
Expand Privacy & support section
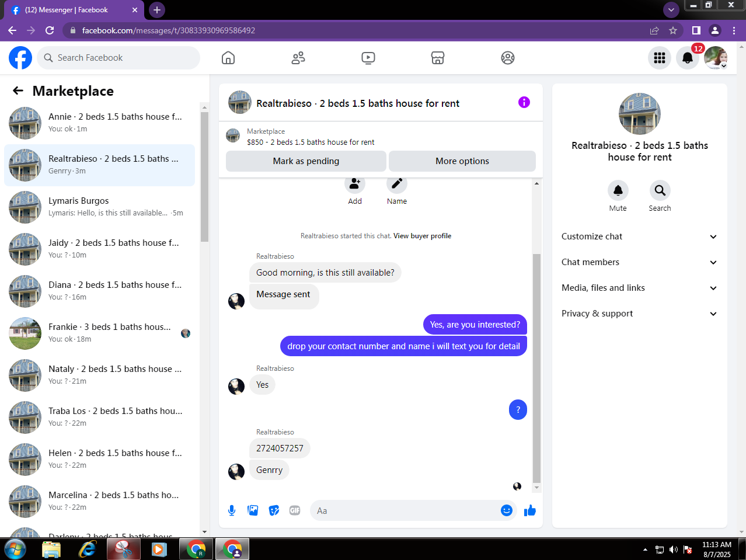(x=640, y=314)
